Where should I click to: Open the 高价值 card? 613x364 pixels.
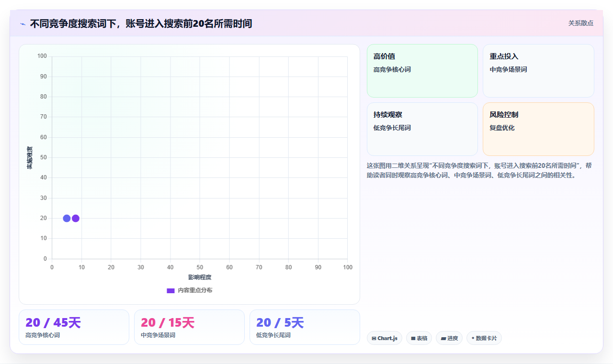(x=422, y=71)
